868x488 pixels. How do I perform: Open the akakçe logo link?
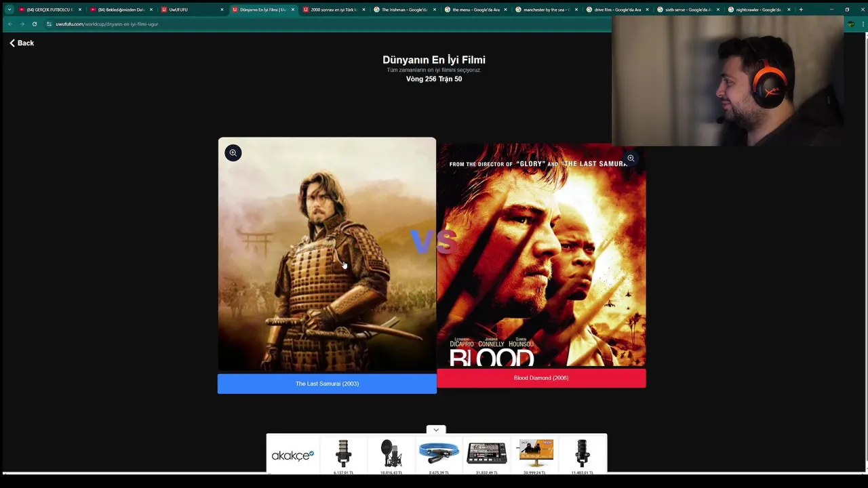[x=292, y=455]
